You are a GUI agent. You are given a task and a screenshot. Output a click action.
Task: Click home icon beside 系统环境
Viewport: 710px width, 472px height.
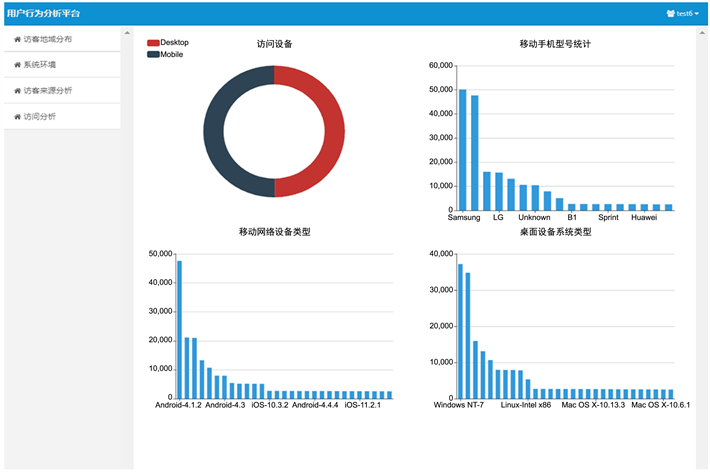17,65
